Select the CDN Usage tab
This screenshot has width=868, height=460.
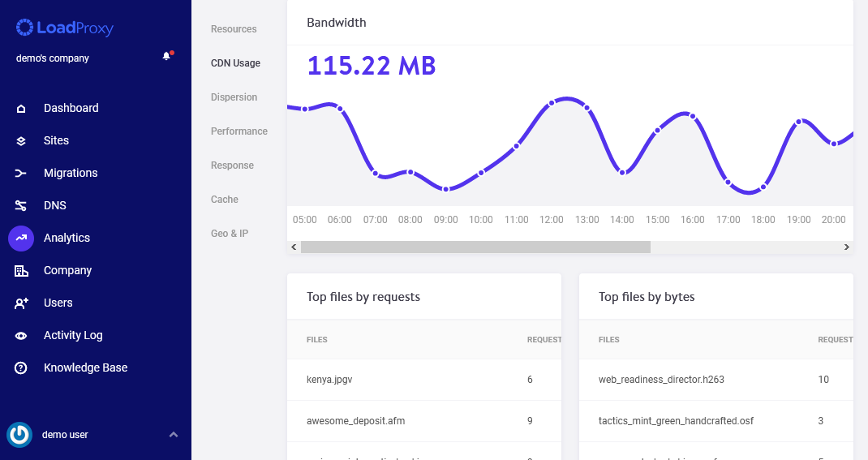point(235,63)
